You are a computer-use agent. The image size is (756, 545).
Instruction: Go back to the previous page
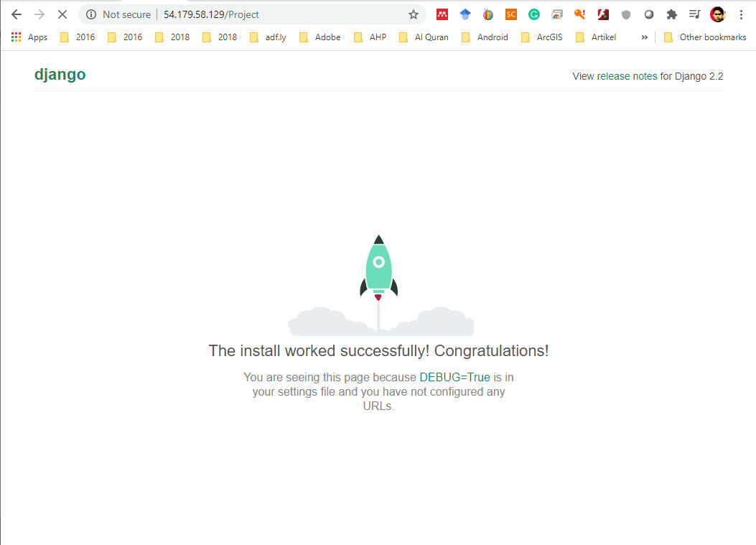click(x=17, y=14)
